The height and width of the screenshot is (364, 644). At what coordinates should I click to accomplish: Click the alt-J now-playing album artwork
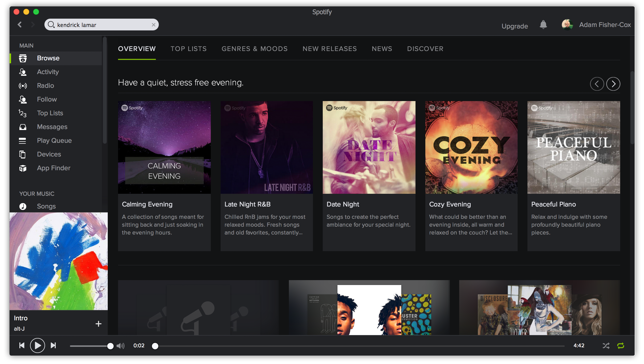58,261
